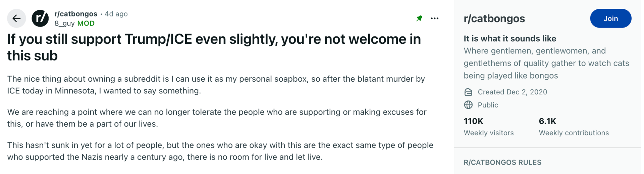The width and height of the screenshot is (644, 174).
Task: Click the green MOD badge
Action: coord(86,24)
